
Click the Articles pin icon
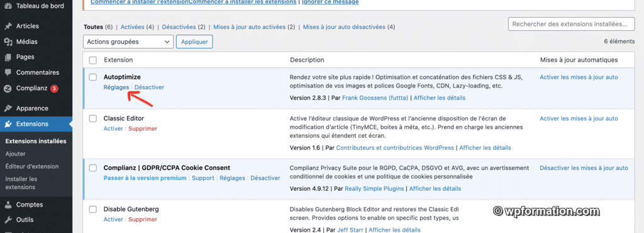click(x=8, y=26)
